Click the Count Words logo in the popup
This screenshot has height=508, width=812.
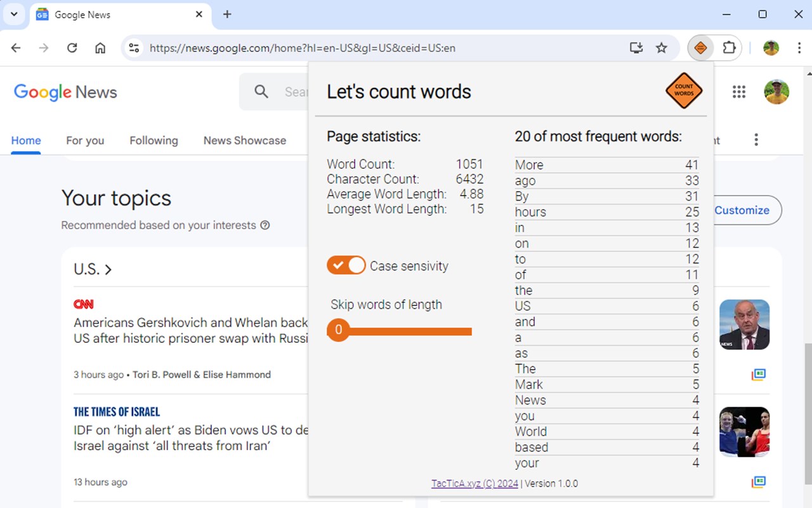[684, 91]
